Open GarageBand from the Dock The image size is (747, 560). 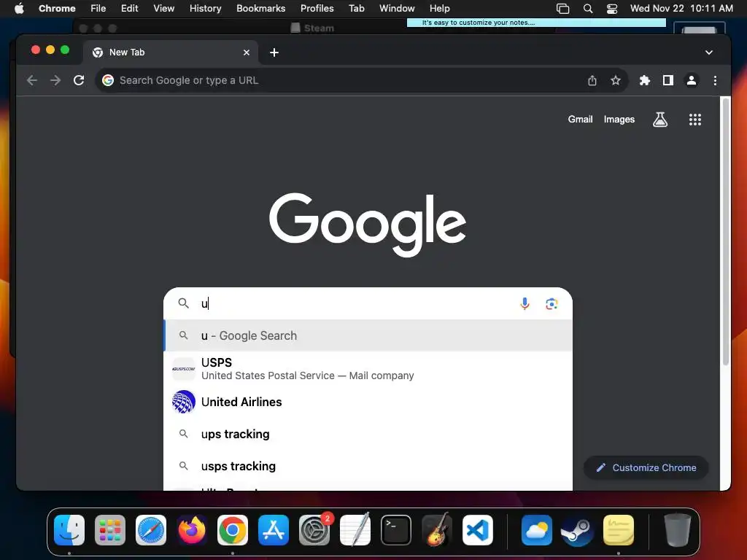click(x=437, y=530)
